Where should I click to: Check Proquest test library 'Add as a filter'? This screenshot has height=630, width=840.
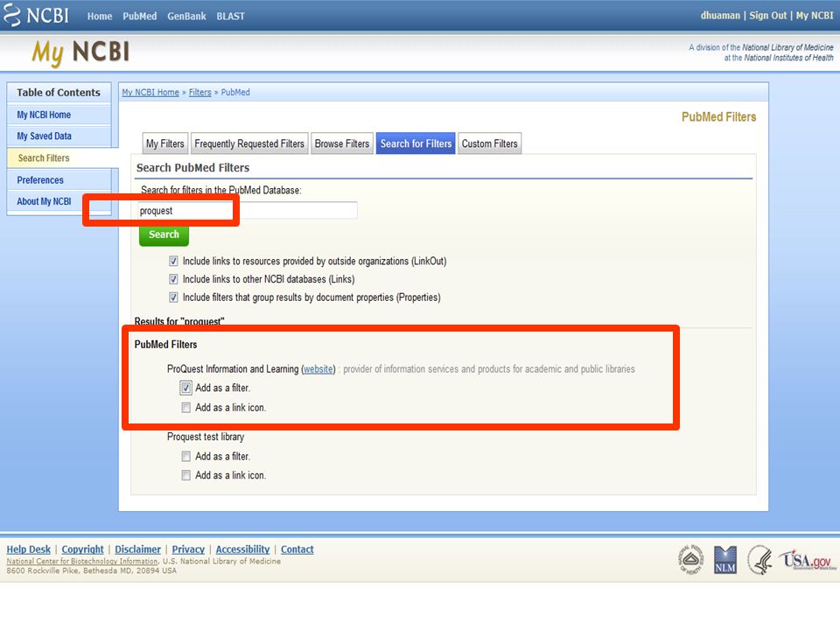coord(185,457)
